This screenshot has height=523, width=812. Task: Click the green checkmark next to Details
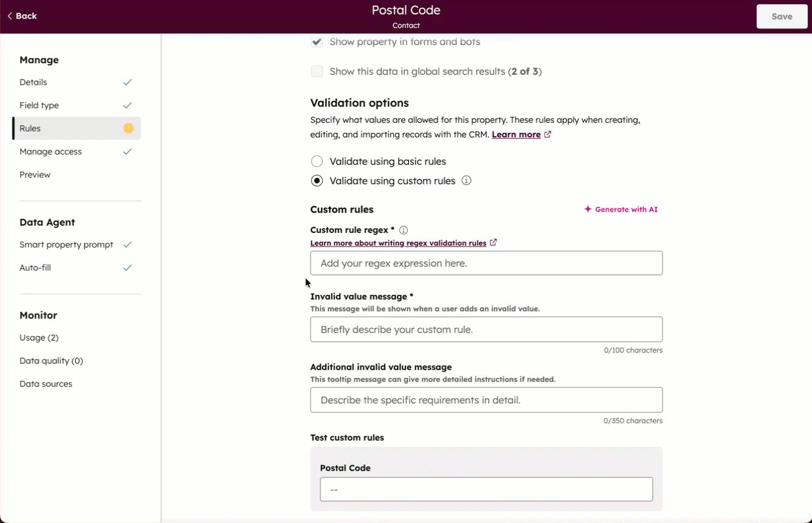click(127, 81)
